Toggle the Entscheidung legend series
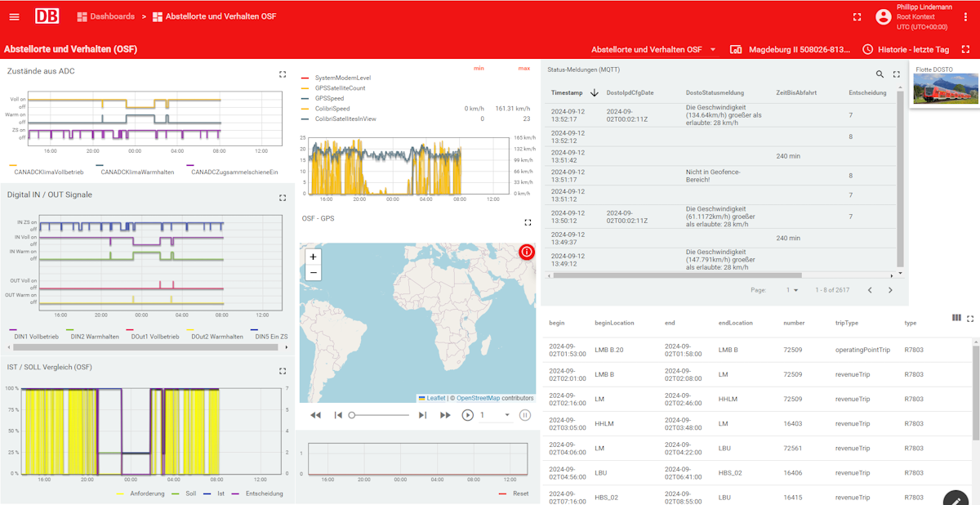The image size is (980, 505). pyautogui.click(x=257, y=493)
